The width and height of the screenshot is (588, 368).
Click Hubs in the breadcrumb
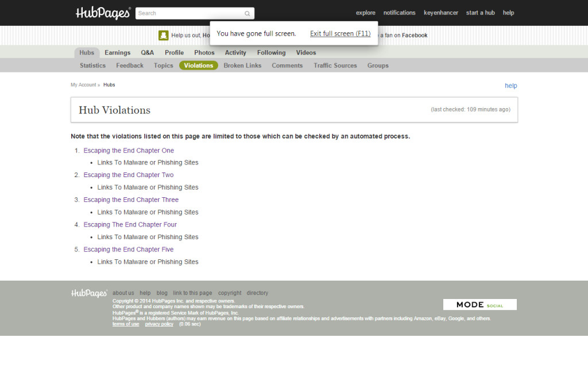click(109, 85)
